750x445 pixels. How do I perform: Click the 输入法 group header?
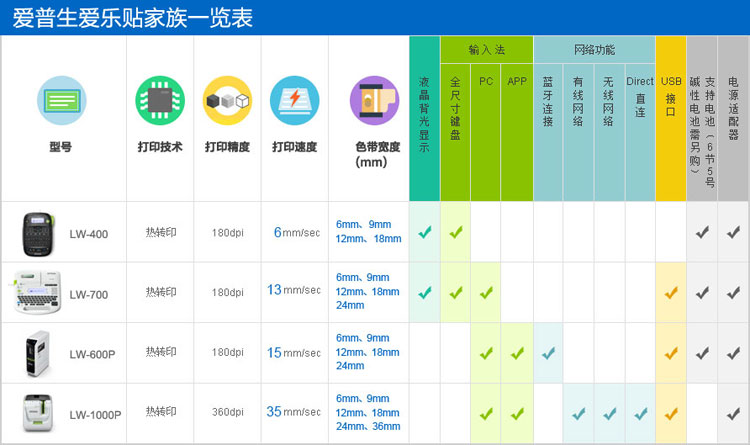pyautogui.click(x=486, y=50)
